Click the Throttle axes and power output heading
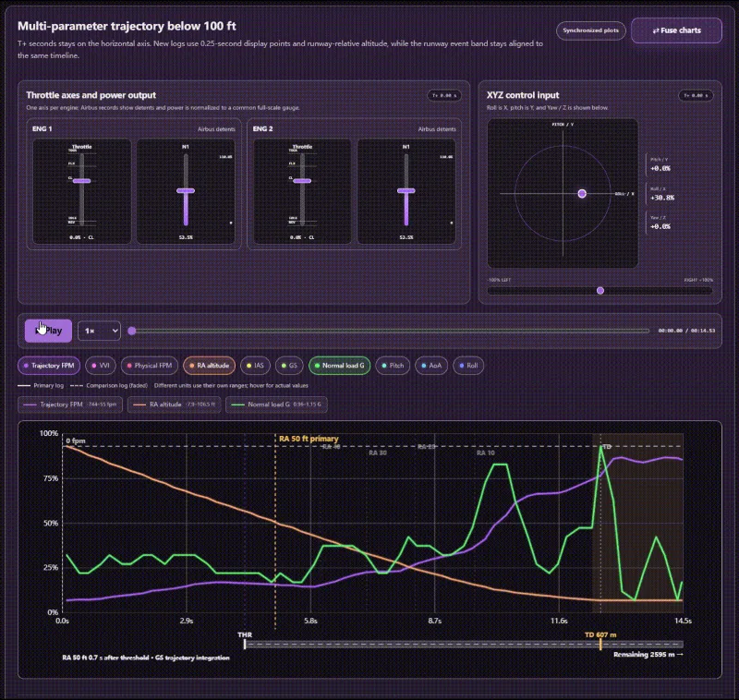This screenshot has height=700, width=739. coord(91,95)
